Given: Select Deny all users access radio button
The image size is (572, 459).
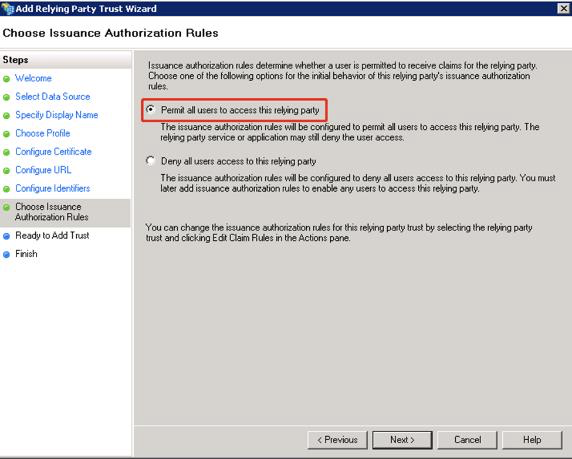Looking at the screenshot, I should [150, 161].
